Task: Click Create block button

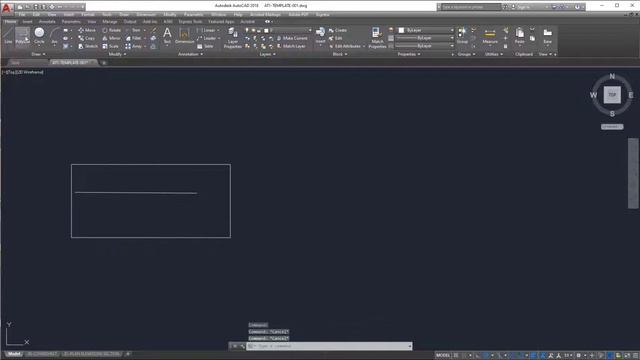Action: [338, 30]
